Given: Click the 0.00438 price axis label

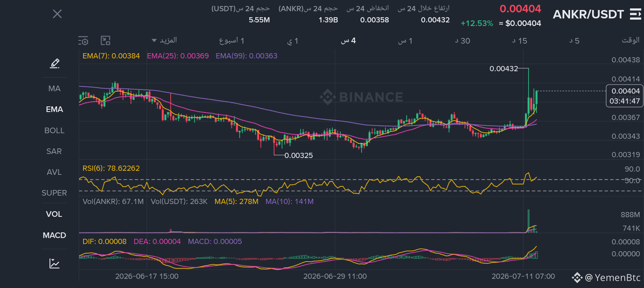Looking at the screenshot, I should click(626, 60).
